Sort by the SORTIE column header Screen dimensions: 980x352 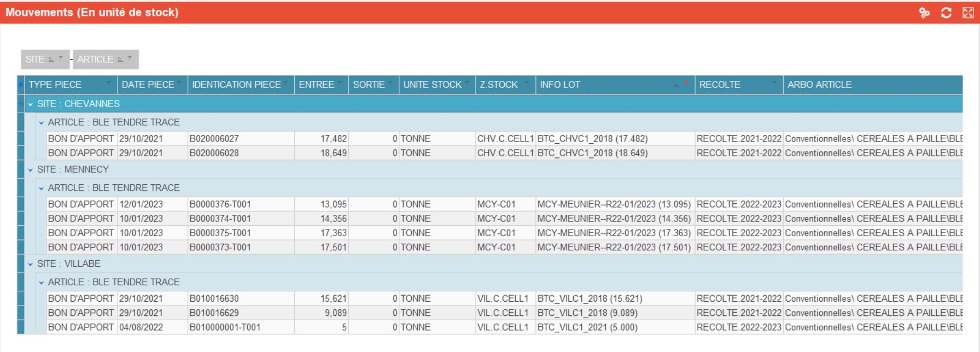tap(369, 85)
